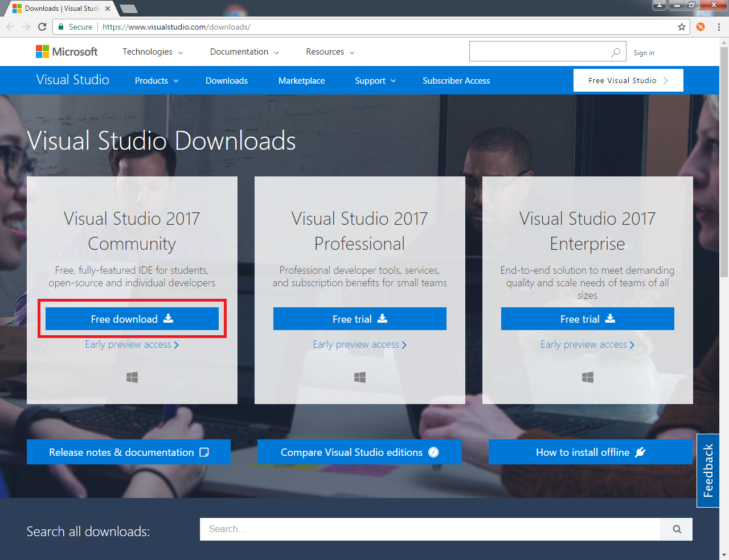Click Free download for Community edition
The height and width of the screenshot is (560, 729).
click(x=132, y=319)
